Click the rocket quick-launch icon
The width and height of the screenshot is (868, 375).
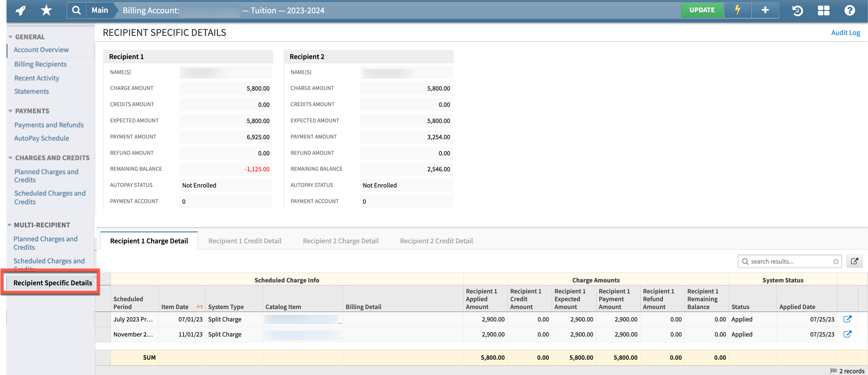[x=20, y=10]
